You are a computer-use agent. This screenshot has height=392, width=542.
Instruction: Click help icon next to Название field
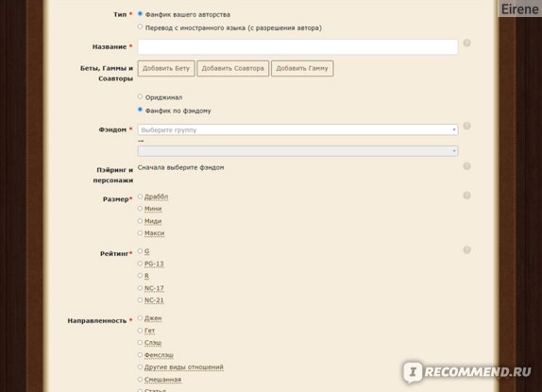466,43
